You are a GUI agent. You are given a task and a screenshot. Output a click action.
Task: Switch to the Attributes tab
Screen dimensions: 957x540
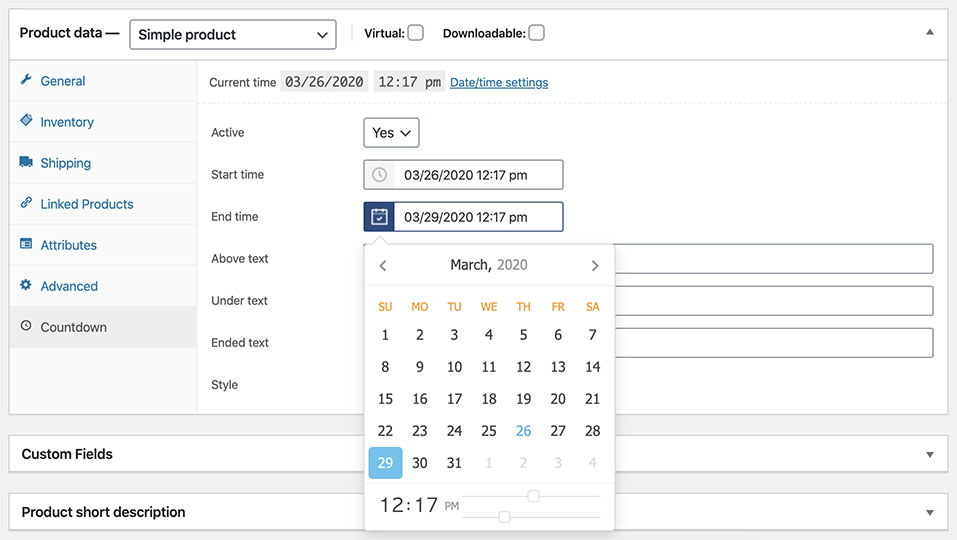click(68, 245)
